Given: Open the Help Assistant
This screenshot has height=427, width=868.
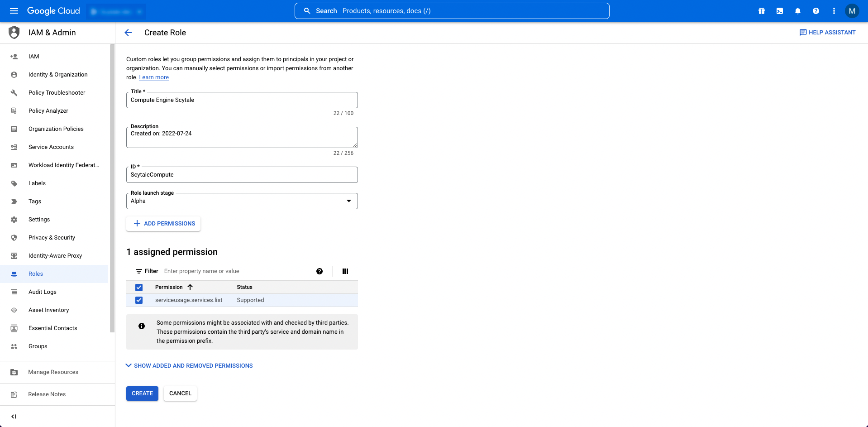Looking at the screenshot, I should (x=828, y=33).
